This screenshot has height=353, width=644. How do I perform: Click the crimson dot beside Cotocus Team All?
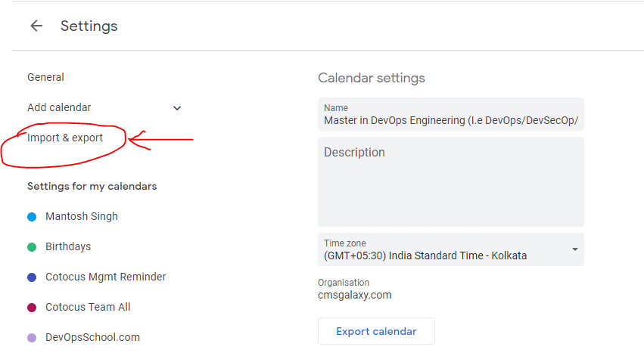click(x=32, y=308)
